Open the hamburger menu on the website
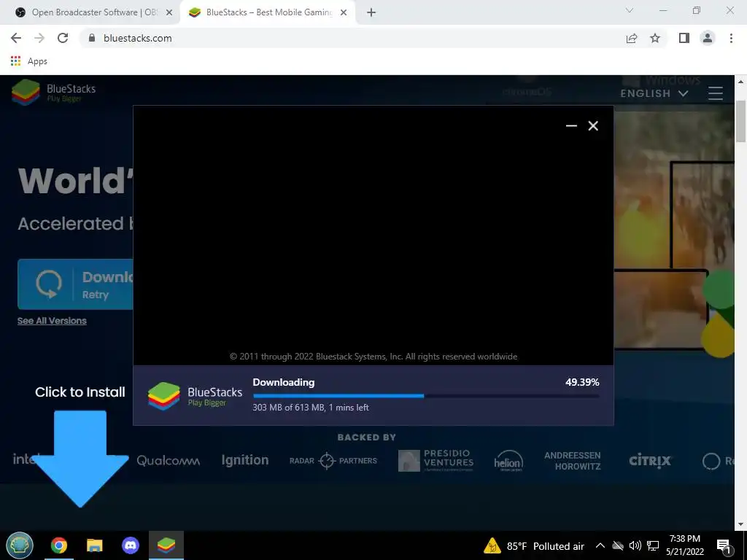The image size is (747, 560). pyautogui.click(x=716, y=93)
